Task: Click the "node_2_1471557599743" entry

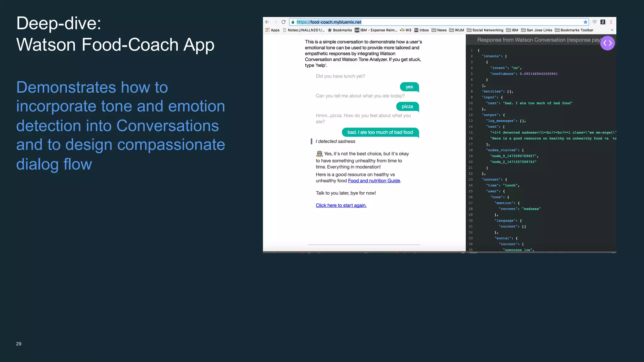Action: point(513,162)
